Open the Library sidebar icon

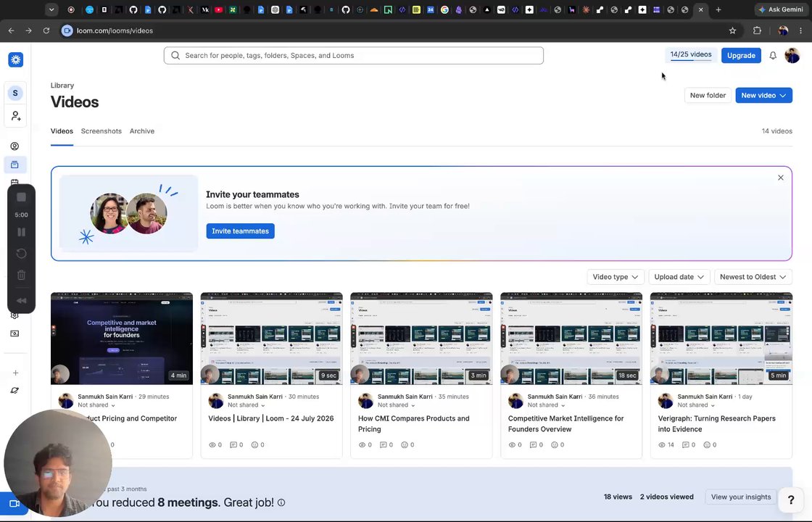[x=14, y=165]
